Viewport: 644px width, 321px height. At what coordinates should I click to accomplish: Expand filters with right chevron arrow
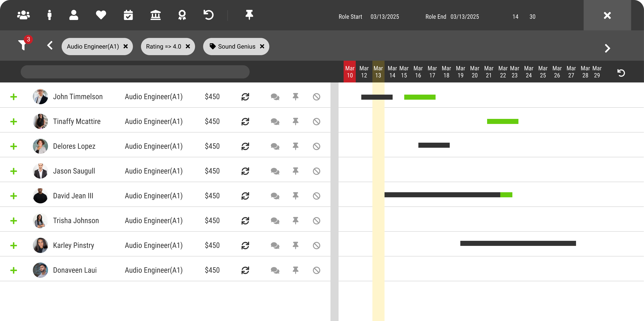(607, 48)
